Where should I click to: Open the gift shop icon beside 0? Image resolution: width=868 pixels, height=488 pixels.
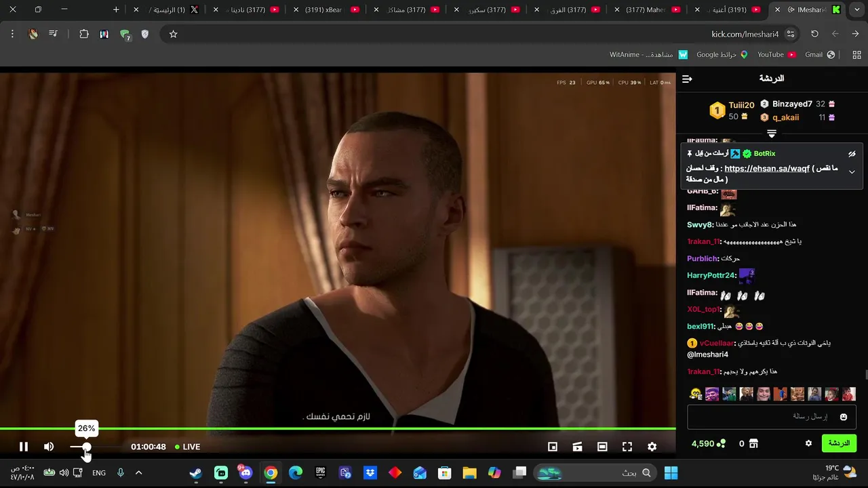point(753,443)
